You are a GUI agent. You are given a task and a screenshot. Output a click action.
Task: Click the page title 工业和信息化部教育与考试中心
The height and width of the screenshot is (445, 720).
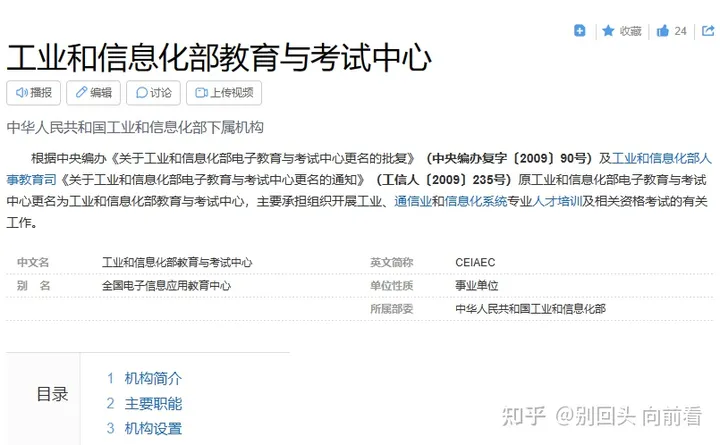(219, 58)
